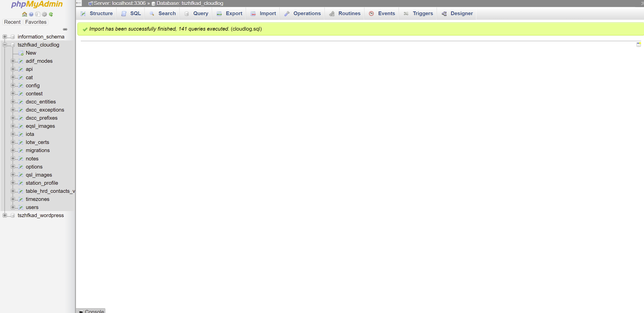Viewport: 644px width, 313px height.
Task: Click the table icon beside notes
Action: [21, 159]
